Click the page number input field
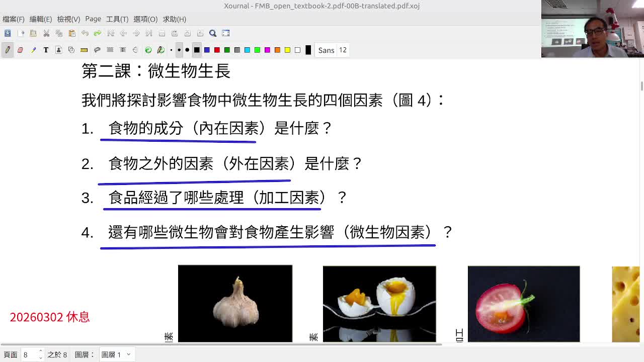644x362 pixels. (x=29, y=354)
